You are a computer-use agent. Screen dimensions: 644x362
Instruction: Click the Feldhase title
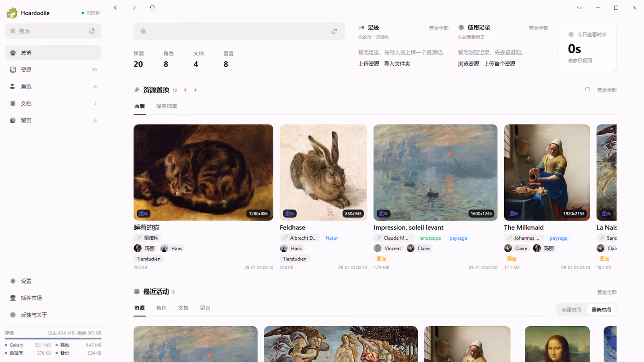[x=293, y=227]
